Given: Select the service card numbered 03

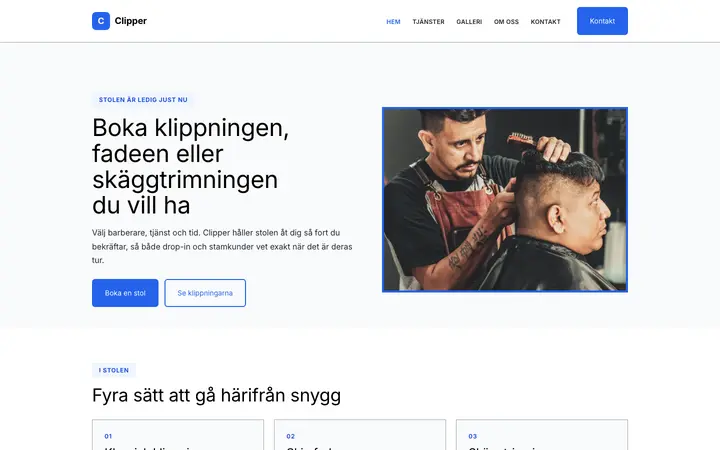Looking at the screenshot, I should (x=542, y=435).
